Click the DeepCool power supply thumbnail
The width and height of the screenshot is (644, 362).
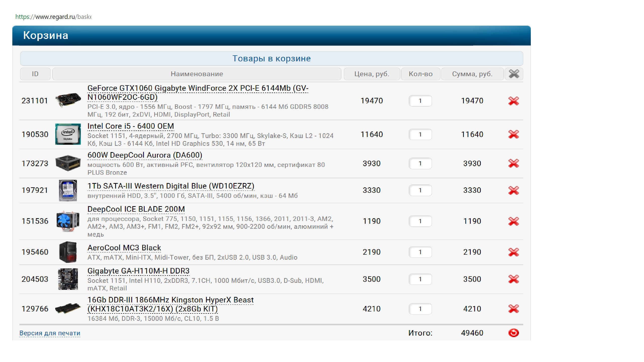tap(68, 163)
